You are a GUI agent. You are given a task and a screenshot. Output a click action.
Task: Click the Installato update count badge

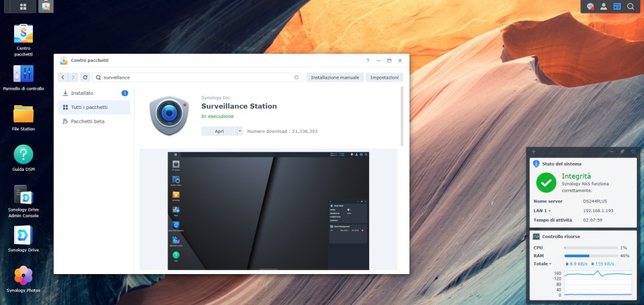tap(125, 93)
